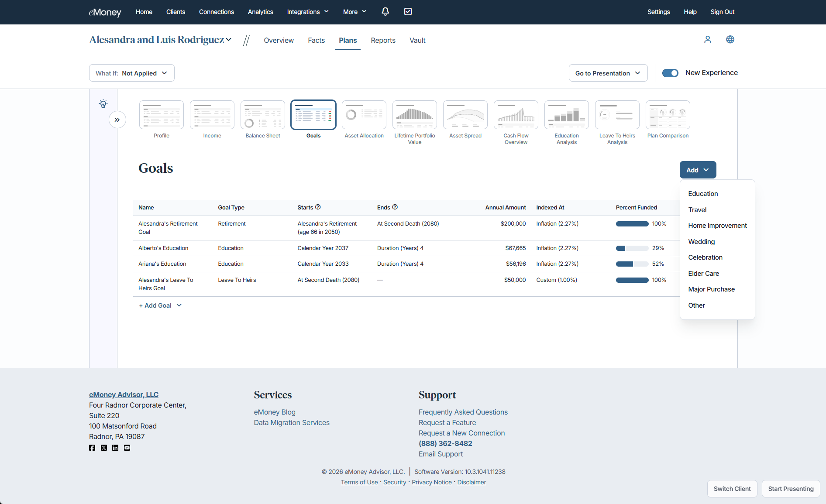Select Wedding from the Add menu
The image size is (826, 504).
click(x=701, y=242)
